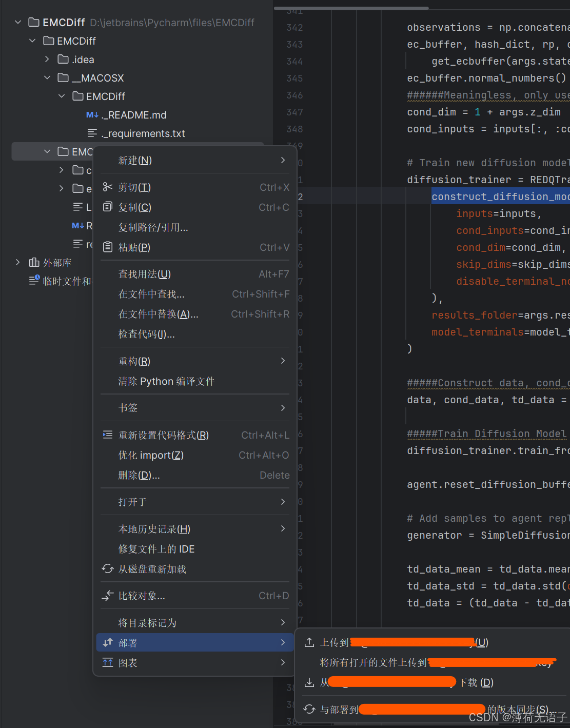Click the upload icon in deployment submenu
This screenshot has width=570, height=728.
point(309,642)
